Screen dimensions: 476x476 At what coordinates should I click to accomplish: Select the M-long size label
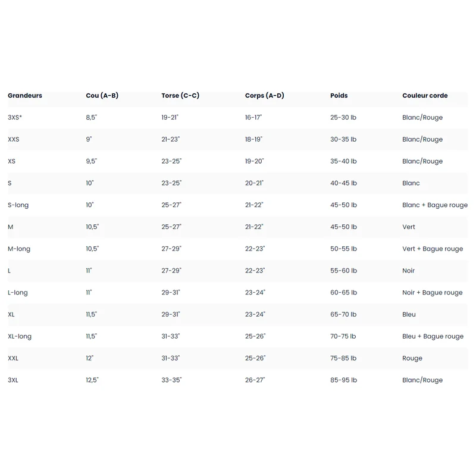pyautogui.click(x=19, y=249)
